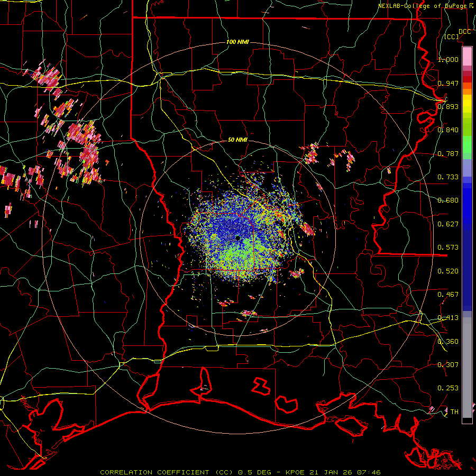This screenshot has width=476, height=476.
Task: Click the 0.307 value on the color scale
Action: [448, 364]
